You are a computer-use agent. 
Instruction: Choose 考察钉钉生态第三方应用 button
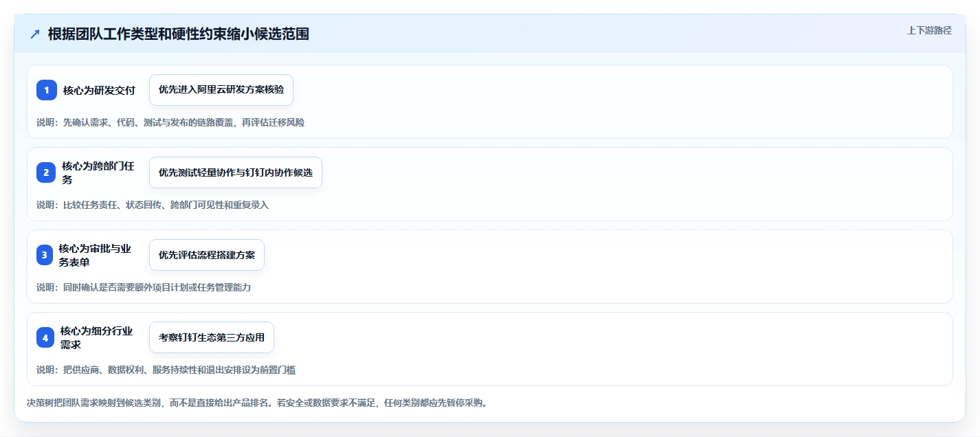pyautogui.click(x=212, y=337)
